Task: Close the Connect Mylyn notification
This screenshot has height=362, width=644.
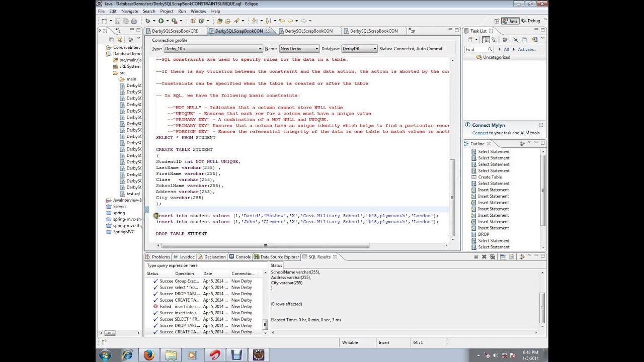Action: coord(541,125)
